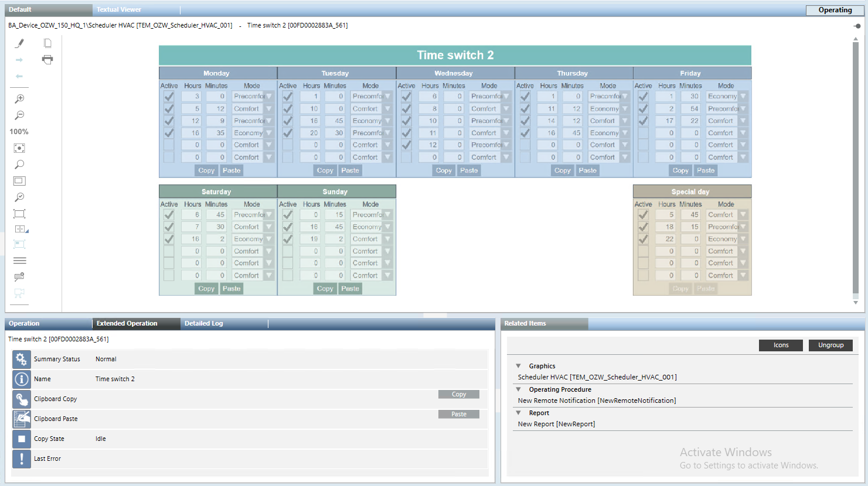Switch to the Detailed Log tab

click(x=203, y=323)
